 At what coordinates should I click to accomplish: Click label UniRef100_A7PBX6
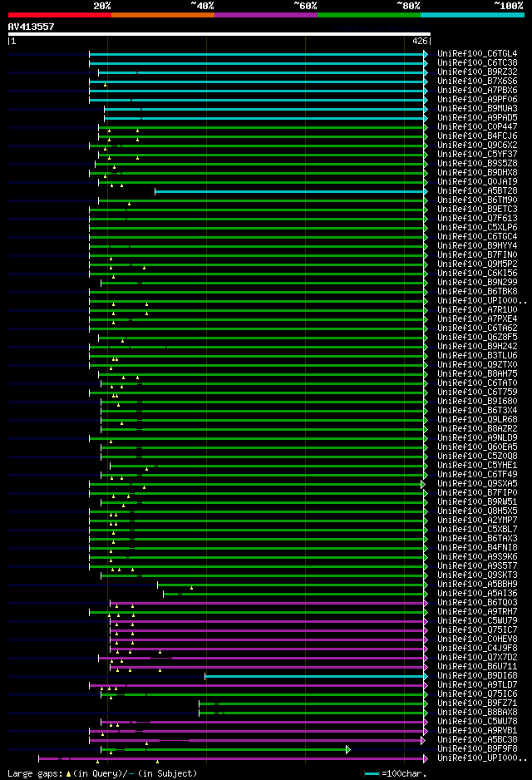point(477,91)
